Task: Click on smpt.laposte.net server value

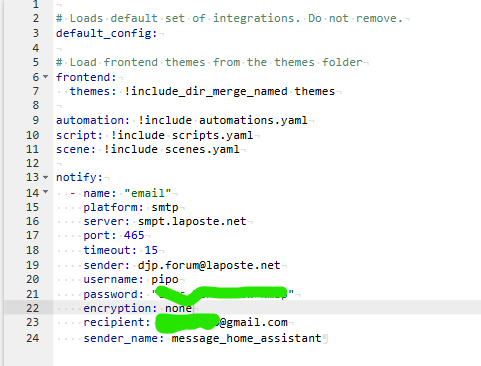Action: click(x=192, y=221)
